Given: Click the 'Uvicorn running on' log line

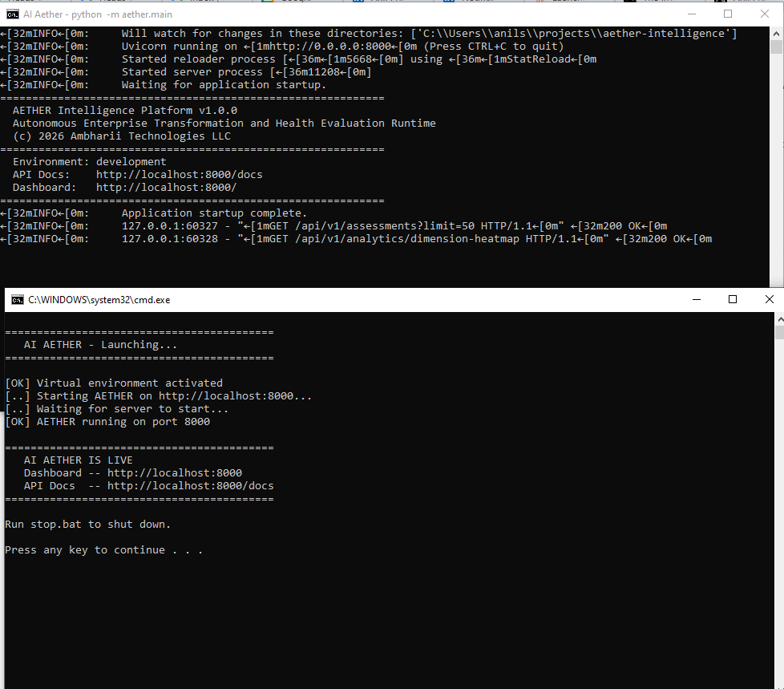Looking at the screenshot, I should tap(282, 47).
